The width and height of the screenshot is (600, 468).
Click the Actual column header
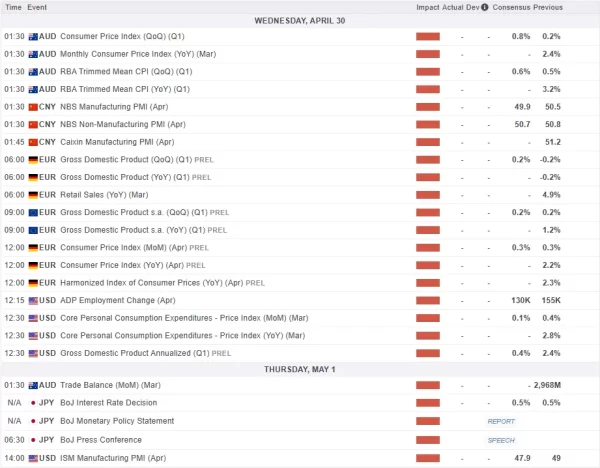[453, 7]
